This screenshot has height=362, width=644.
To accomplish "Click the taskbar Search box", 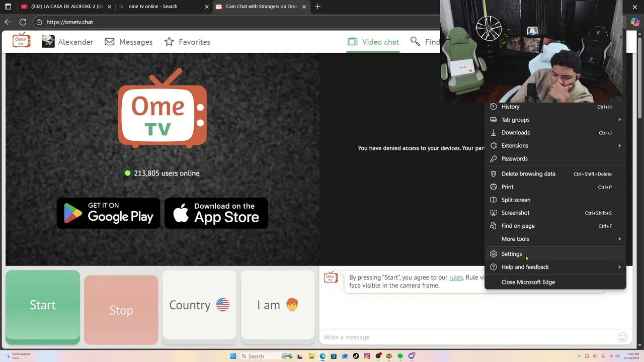I will (x=267, y=356).
